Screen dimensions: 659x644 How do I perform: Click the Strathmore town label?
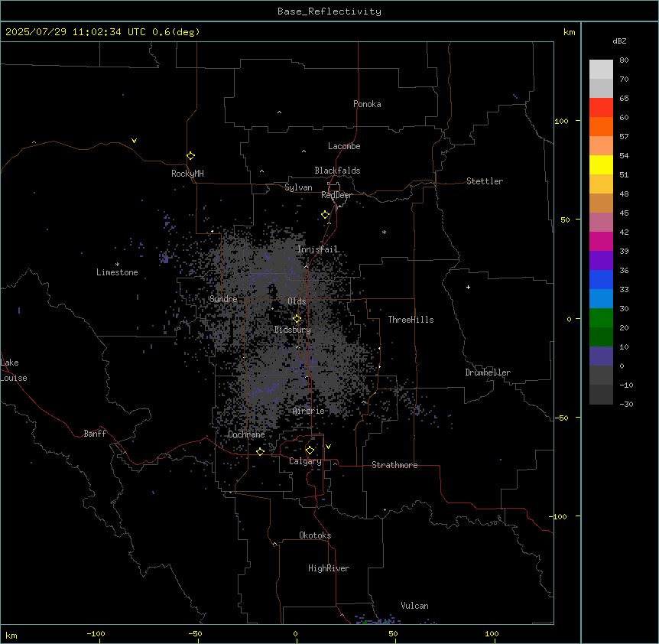(394, 465)
